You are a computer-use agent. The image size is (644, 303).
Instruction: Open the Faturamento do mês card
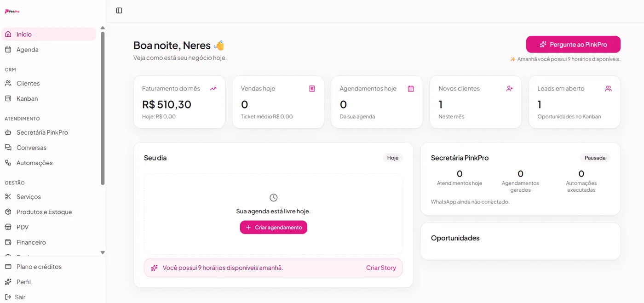pos(179,102)
